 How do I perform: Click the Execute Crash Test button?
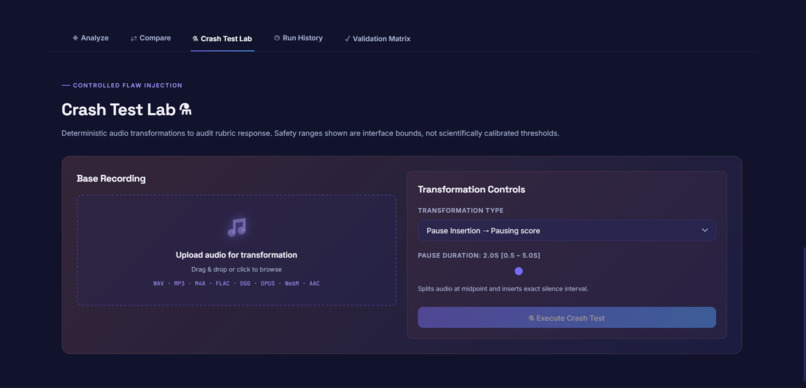(x=566, y=318)
